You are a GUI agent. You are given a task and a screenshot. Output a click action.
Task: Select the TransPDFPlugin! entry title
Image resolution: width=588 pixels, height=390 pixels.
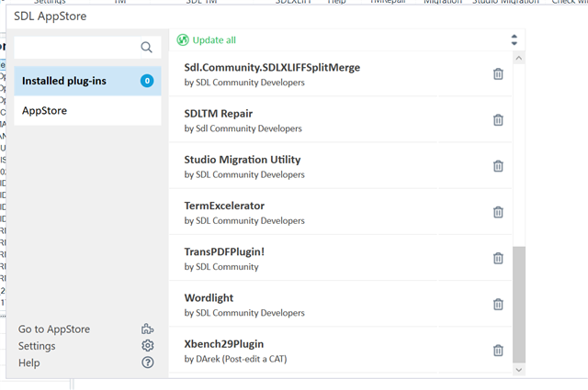(224, 251)
